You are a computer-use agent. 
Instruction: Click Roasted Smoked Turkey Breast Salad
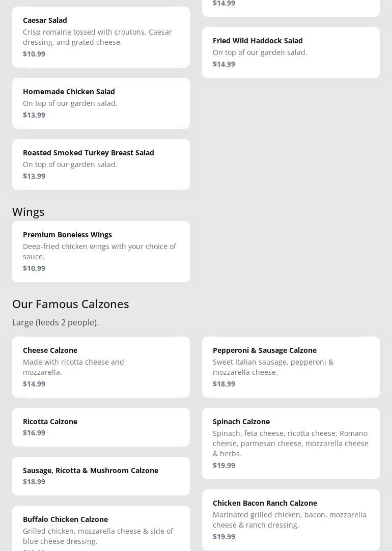[101, 164]
